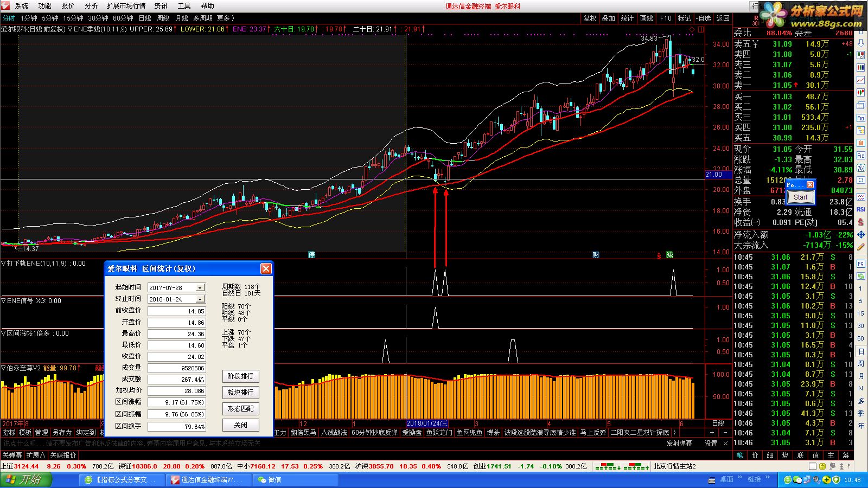The width and height of the screenshot is (868, 488).
Task: Click the 叠加 overlay button
Action: click(x=609, y=18)
